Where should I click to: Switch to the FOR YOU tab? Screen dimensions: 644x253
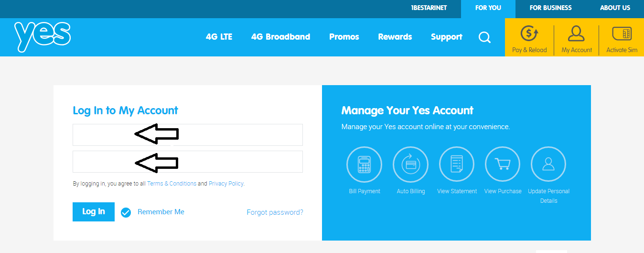(x=488, y=8)
